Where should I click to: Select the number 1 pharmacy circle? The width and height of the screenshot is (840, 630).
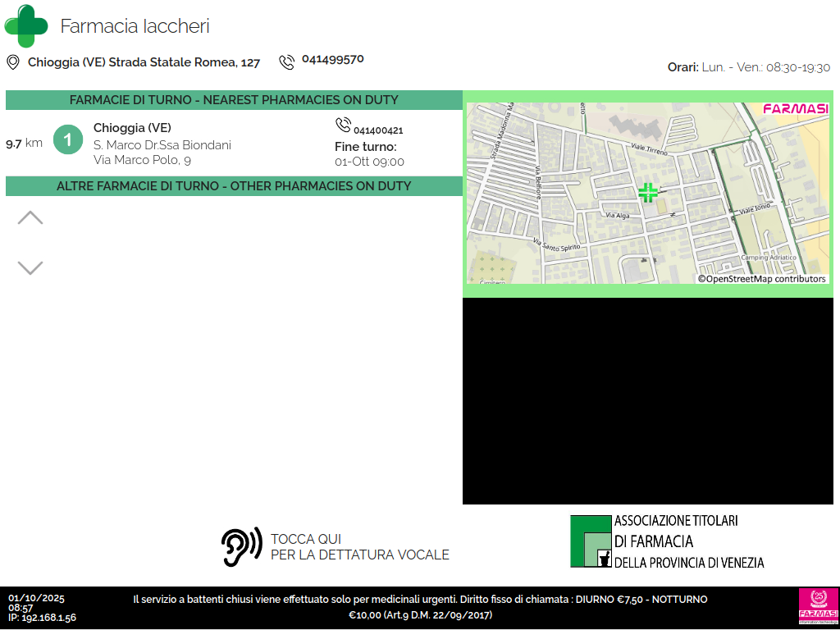[x=68, y=140]
